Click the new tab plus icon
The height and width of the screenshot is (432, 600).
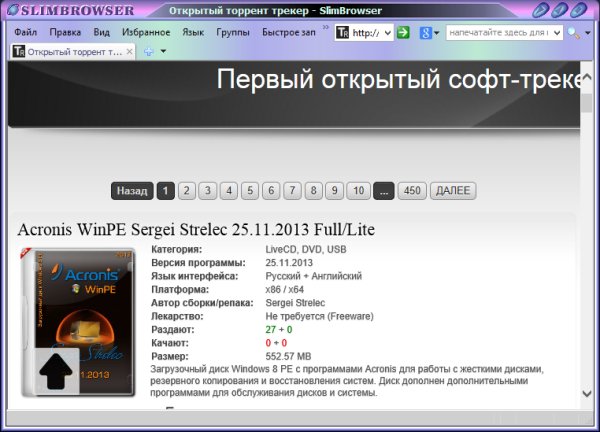148,52
